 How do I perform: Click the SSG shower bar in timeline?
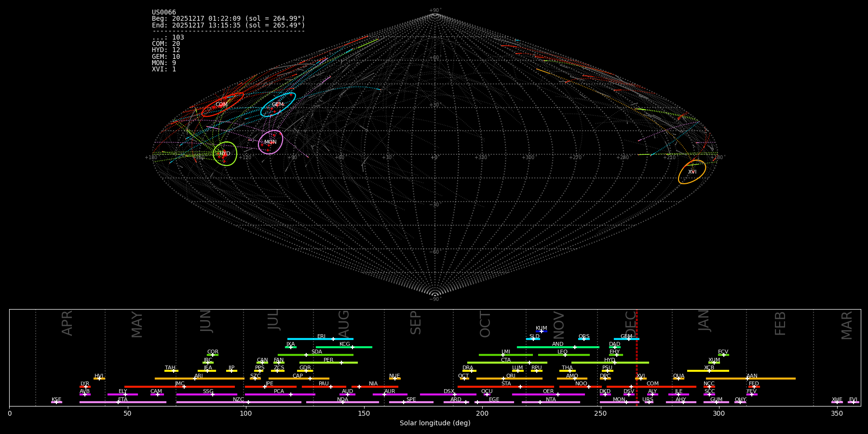tap(207, 394)
